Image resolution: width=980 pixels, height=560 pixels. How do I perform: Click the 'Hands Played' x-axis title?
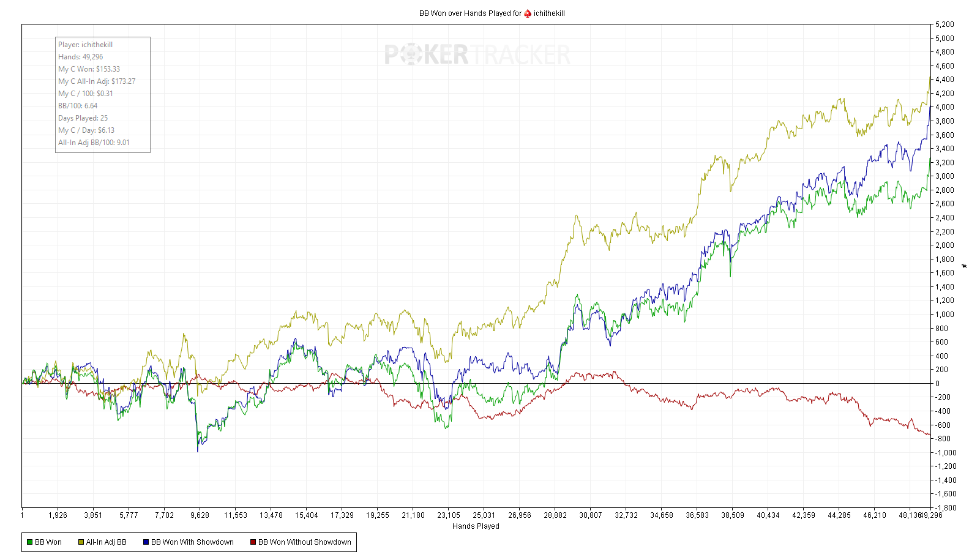click(x=476, y=526)
